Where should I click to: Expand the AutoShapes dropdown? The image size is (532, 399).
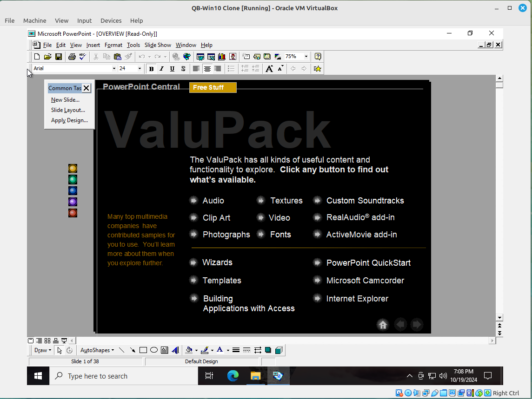[x=97, y=350]
